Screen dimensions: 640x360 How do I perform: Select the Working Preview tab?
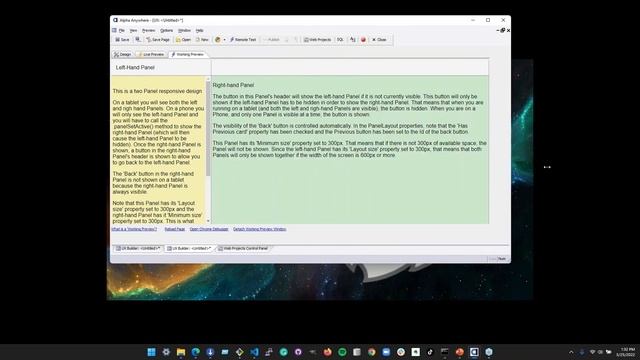coord(188,54)
